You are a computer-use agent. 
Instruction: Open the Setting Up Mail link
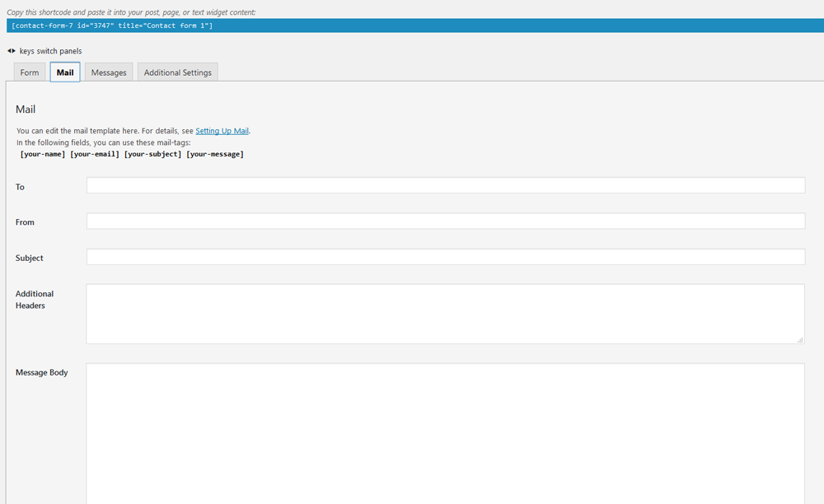click(222, 131)
